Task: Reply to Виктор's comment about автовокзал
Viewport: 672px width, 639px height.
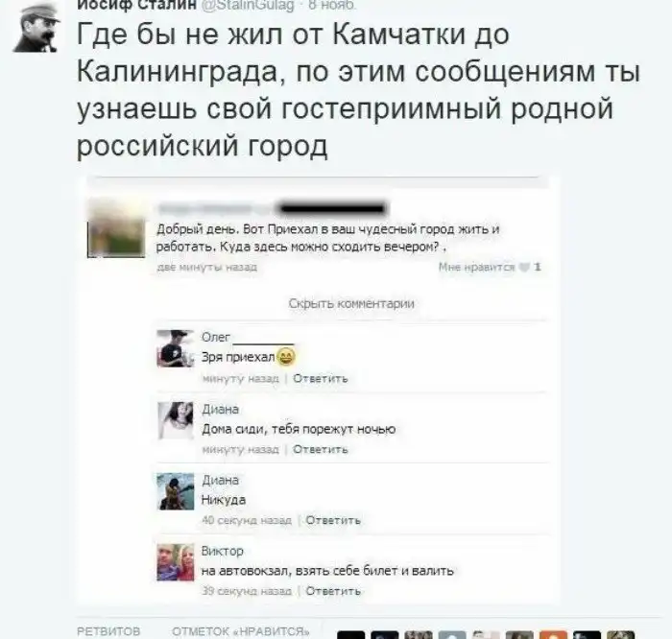Action: click(333, 591)
